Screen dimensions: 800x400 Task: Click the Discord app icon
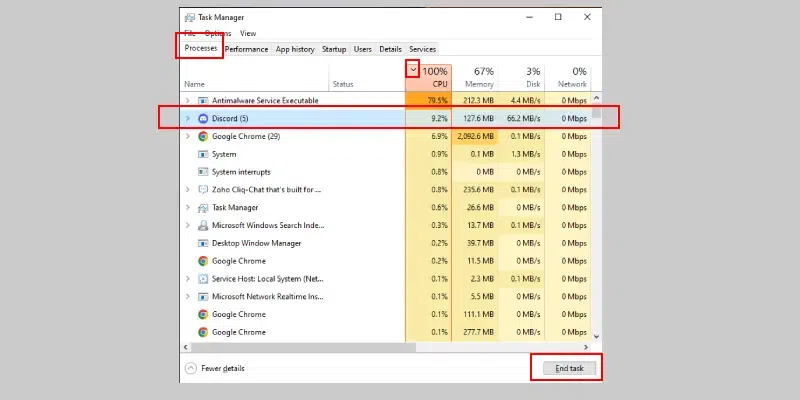203,118
